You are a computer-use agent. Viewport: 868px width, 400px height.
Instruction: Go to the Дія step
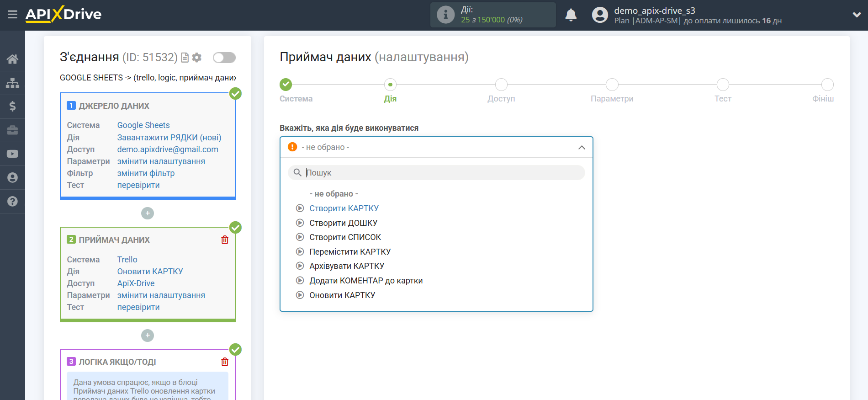pyautogui.click(x=390, y=85)
